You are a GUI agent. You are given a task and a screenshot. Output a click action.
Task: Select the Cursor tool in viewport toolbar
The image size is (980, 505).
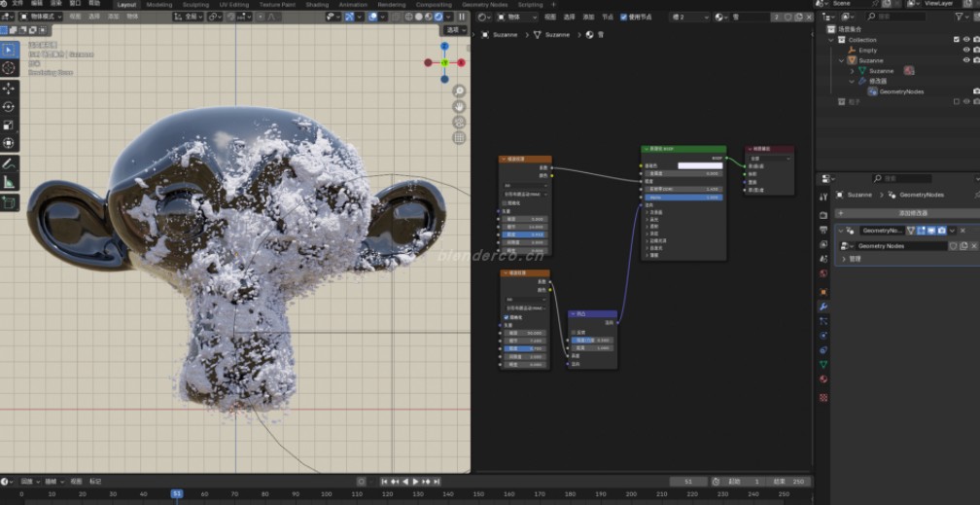[x=10, y=68]
